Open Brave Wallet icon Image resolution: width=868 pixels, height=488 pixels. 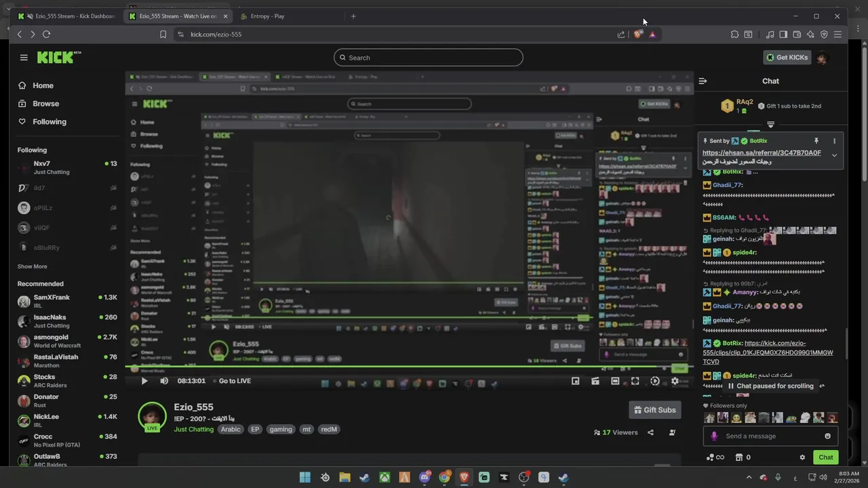796,34
